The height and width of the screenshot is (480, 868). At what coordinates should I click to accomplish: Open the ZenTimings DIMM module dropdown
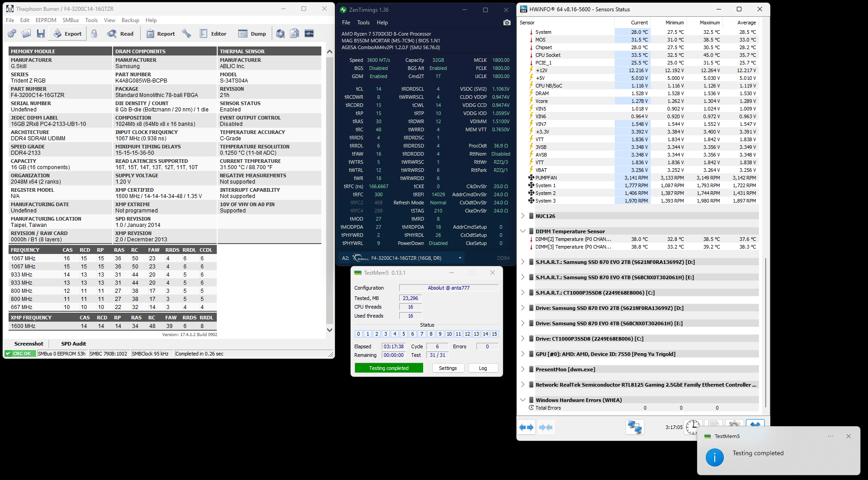coord(460,258)
